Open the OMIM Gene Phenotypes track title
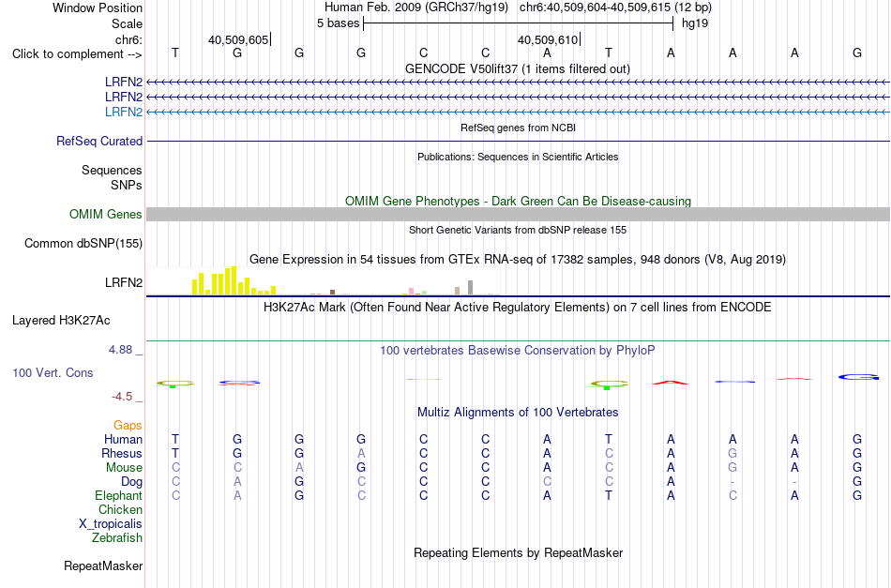Viewport: 891px width, 588px height. tap(518, 201)
